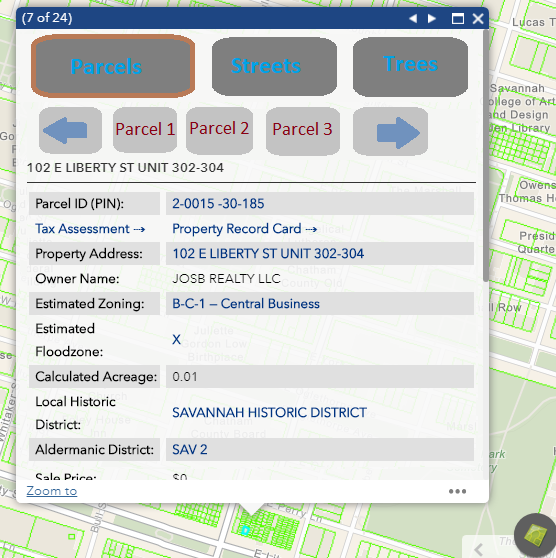Click the popup title 102 E LIBERTY ST UNIT 302-304
556x558 pixels.
click(x=125, y=168)
